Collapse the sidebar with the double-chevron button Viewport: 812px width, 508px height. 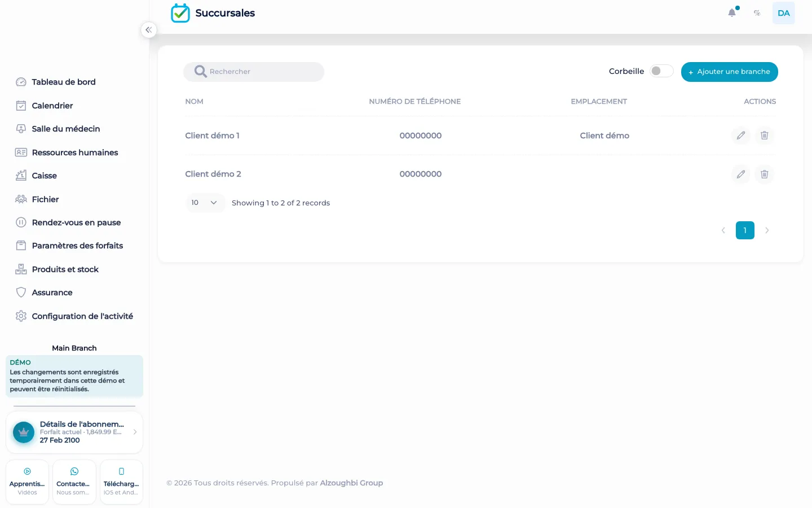(148, 30)
